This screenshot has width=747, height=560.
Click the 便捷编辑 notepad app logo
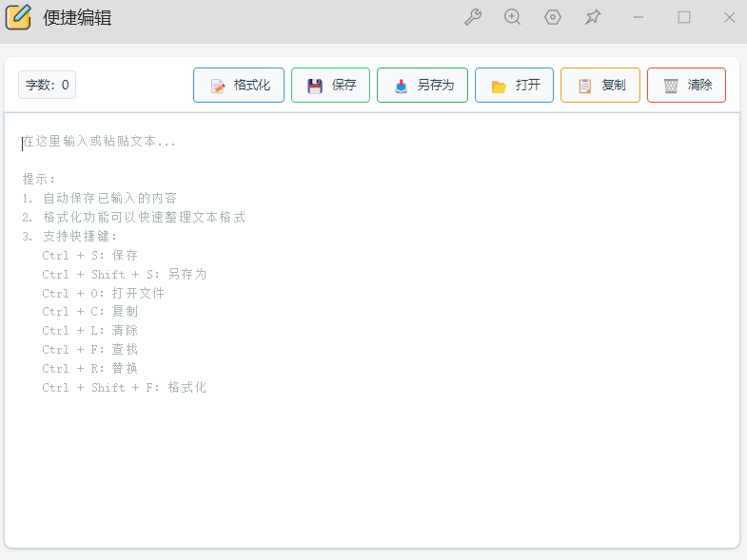[x=19, y=17]
